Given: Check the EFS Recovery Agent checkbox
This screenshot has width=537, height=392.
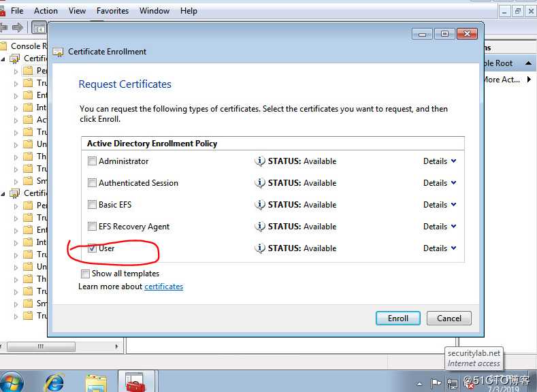Looking at the screenshot, I should (x=92, y=227).
